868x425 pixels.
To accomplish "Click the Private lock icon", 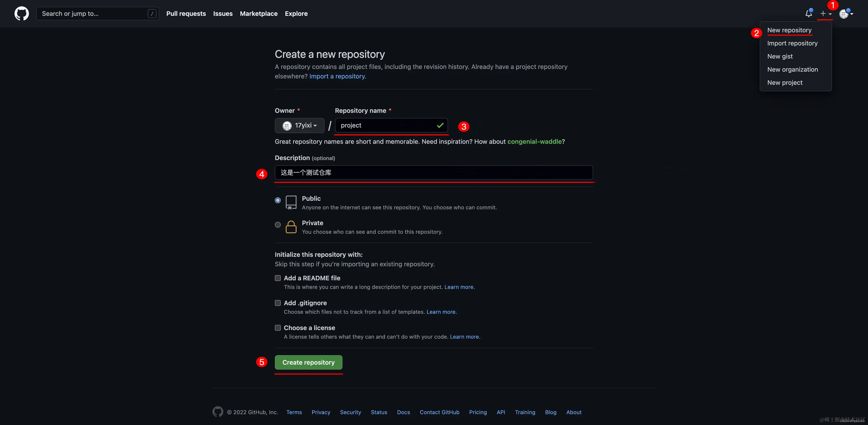I will point(291,227).
